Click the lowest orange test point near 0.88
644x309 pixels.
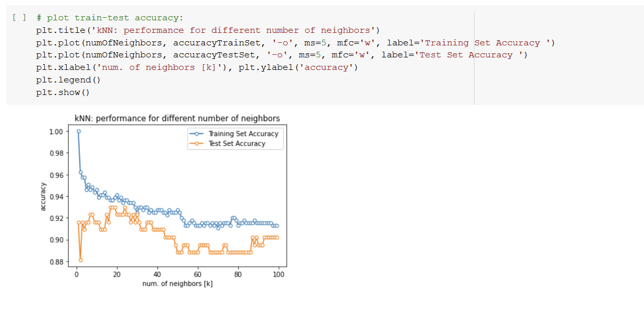81,260
